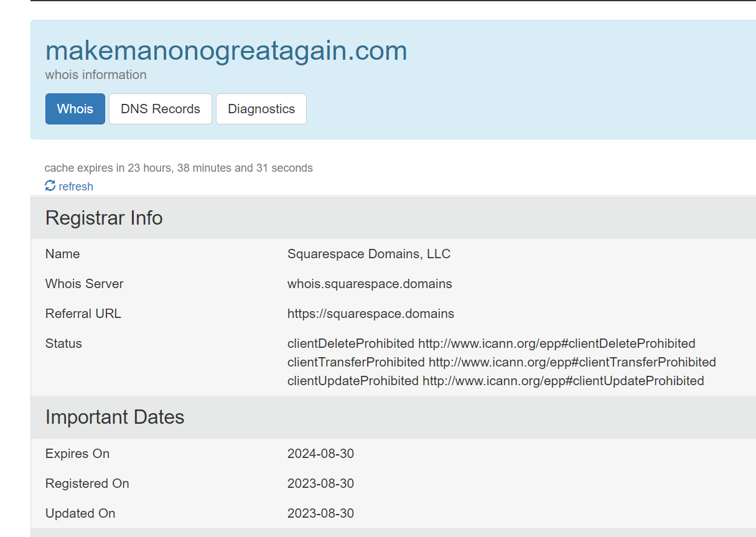Click the clientDeleteProhibited status line

click(x=491, y=343)
